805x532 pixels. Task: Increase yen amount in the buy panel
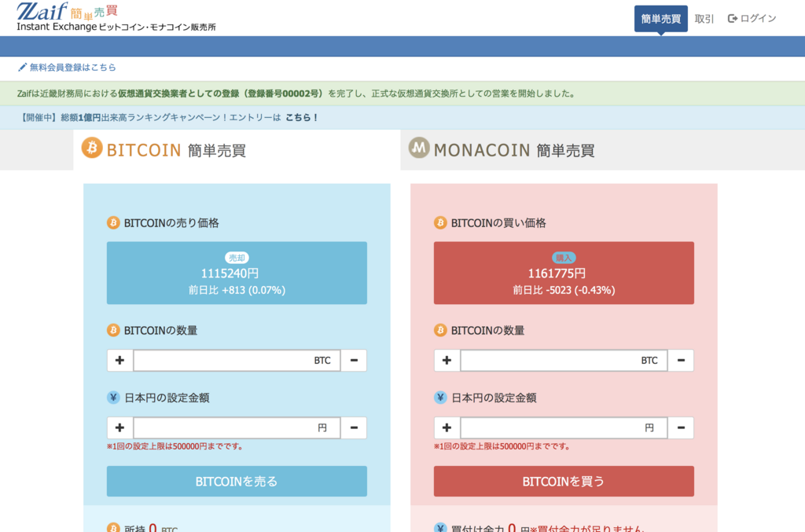447,427
